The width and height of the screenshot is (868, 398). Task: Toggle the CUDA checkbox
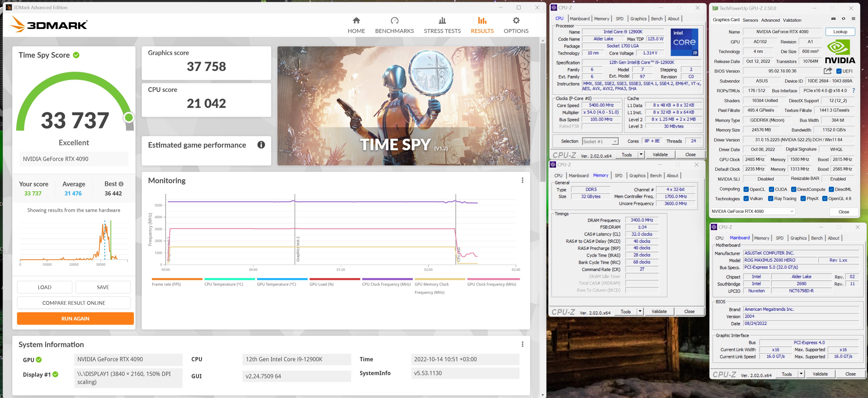[772, 189]
